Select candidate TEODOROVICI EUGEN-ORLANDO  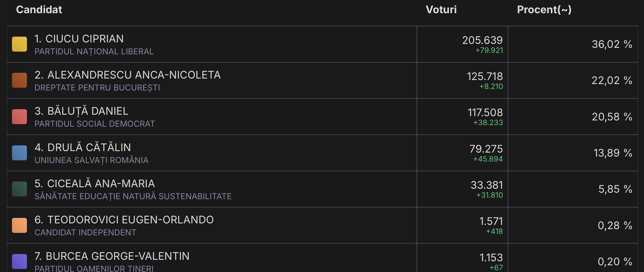click(130, 220)
